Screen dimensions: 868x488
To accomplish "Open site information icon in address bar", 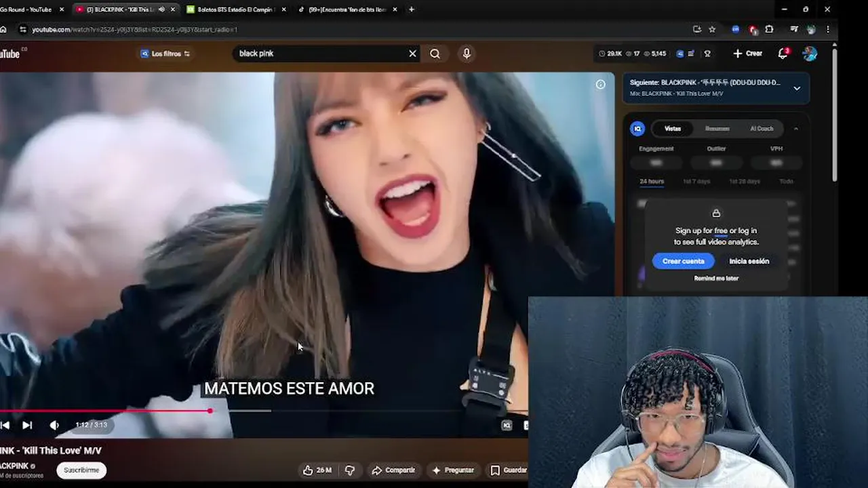I will point(22,29).
